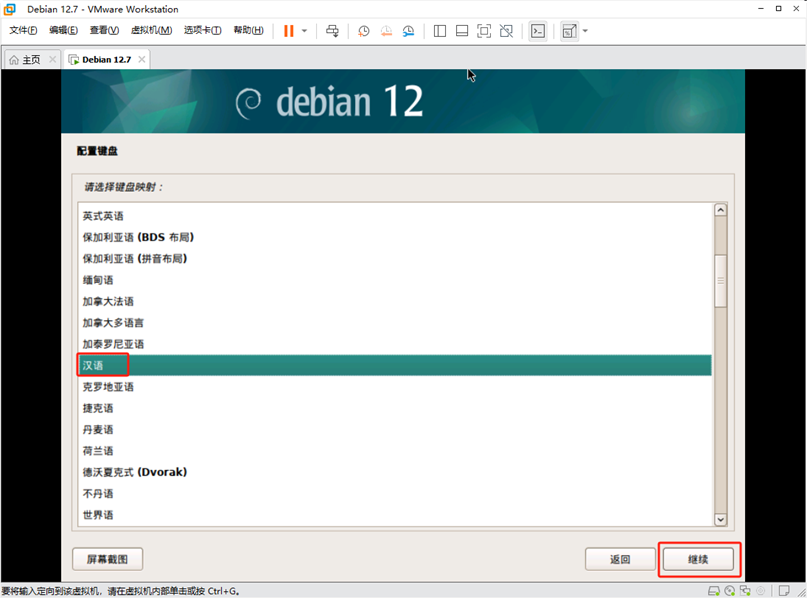Click the 返回 button
This screenshot has height=598, width=807.
tap(620, 559)
